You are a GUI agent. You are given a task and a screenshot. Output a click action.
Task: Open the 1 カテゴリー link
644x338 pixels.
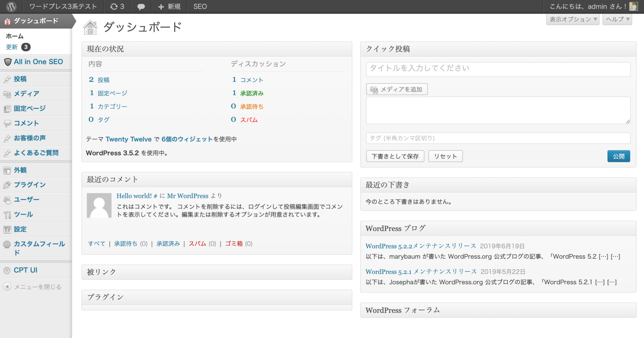coord(108,106)
